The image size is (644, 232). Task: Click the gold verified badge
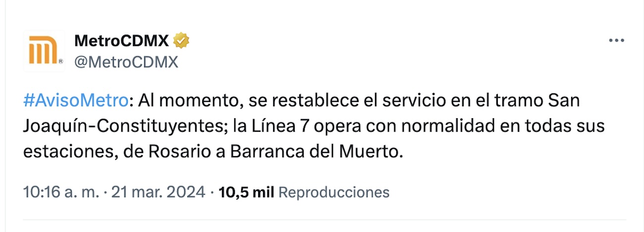click(x=182, y=42)
